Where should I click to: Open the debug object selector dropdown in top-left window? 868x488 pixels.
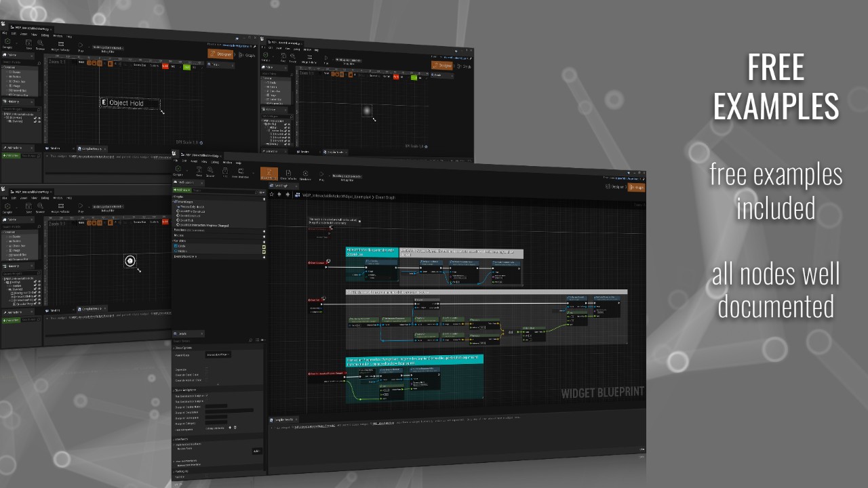[108, 49]
